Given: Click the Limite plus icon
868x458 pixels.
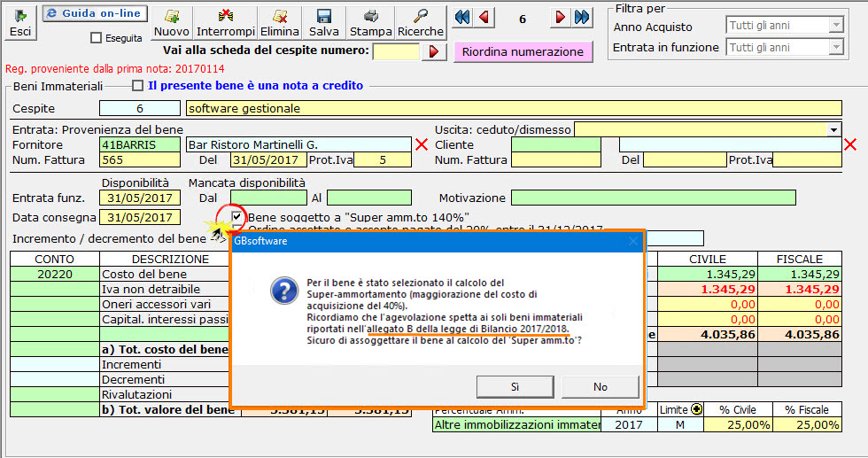Looking at the screenshot, I should pos(696,409).
